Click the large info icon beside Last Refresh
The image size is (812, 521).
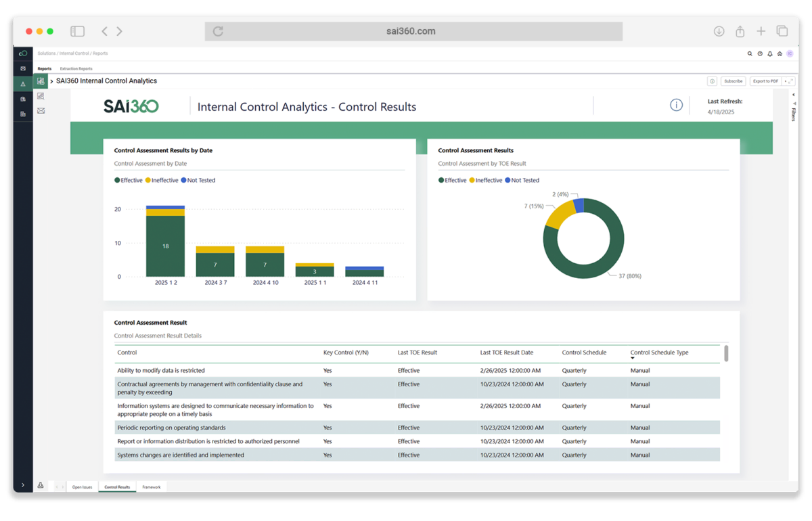coord(676,105)
